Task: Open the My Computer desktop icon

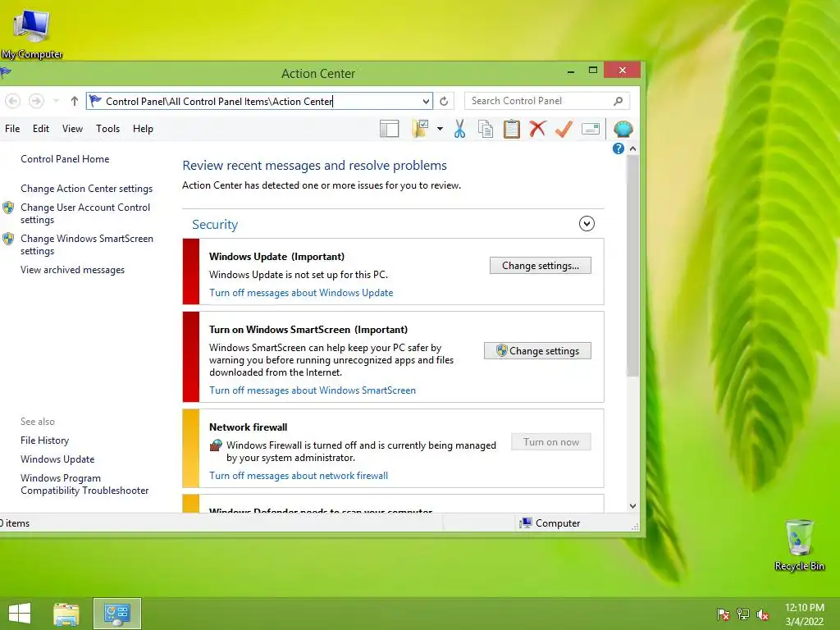Action: [x=32, y=32]
